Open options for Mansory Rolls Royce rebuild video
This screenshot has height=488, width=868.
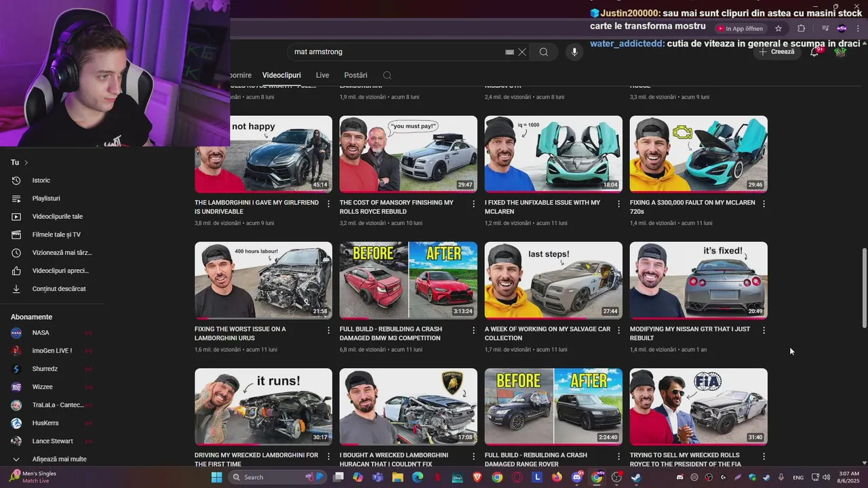click(474, 203)
